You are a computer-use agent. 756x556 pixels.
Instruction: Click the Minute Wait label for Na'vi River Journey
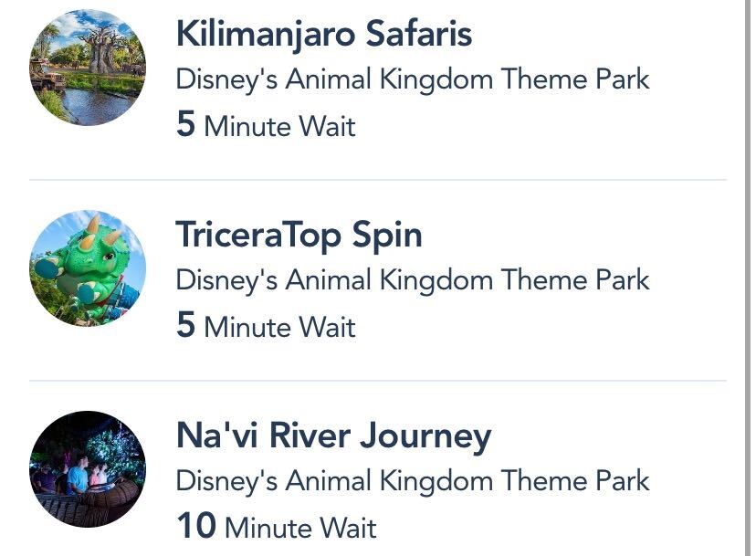300,528
